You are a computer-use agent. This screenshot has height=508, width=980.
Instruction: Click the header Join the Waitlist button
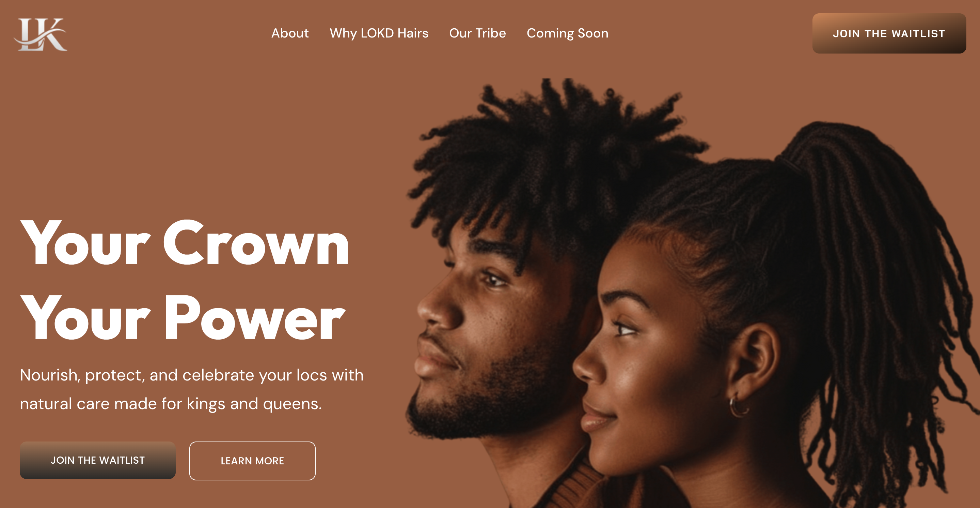[x=889, y=33]
